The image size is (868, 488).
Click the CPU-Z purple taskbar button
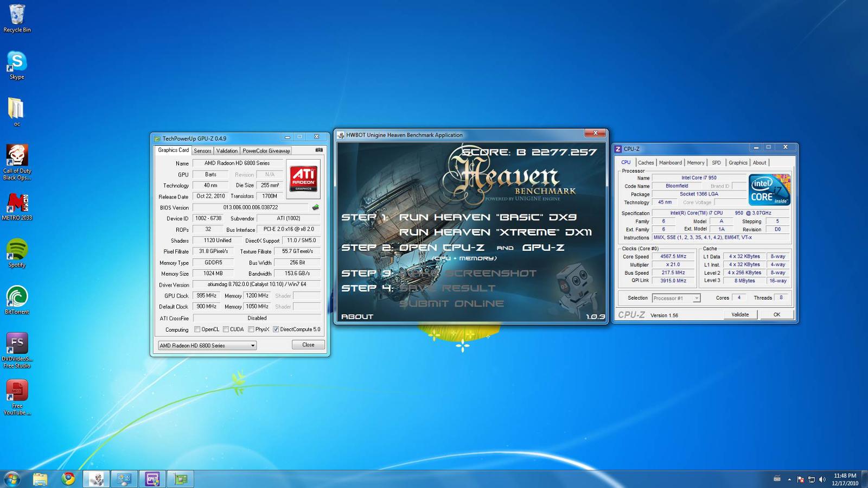[152, 479]
